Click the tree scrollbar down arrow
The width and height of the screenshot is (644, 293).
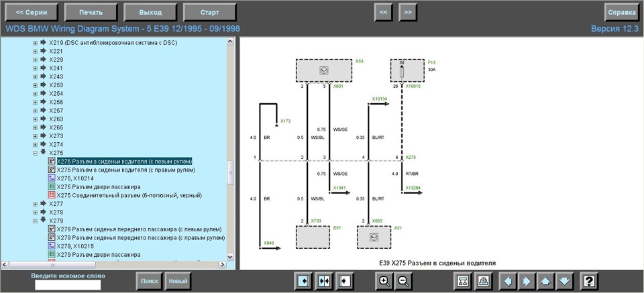[x=230, y=257]
